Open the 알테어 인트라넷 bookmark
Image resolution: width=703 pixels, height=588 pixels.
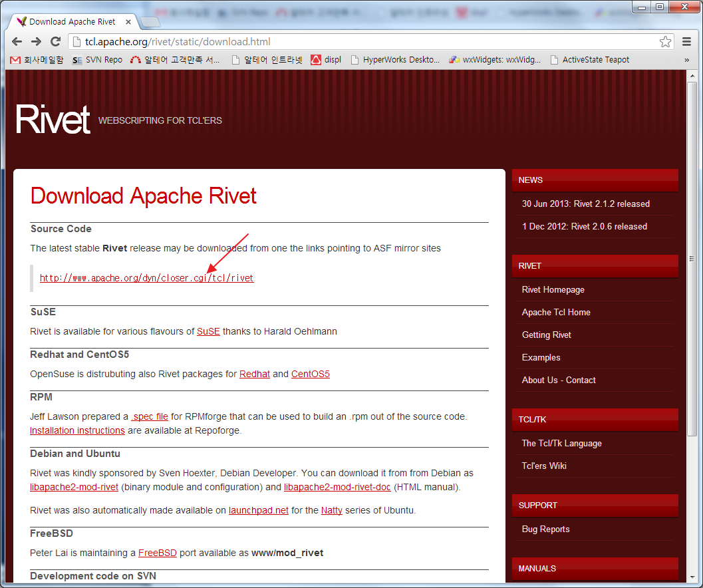267,60
